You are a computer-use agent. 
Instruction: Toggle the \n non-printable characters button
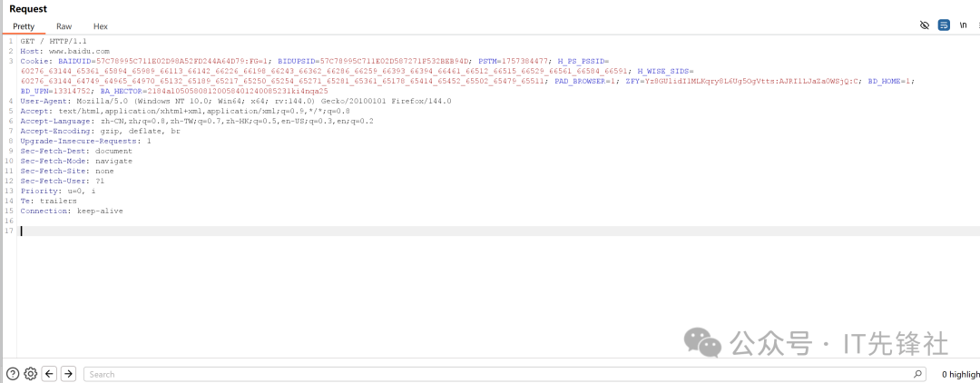pyautogui.click(x=963, y=25)
